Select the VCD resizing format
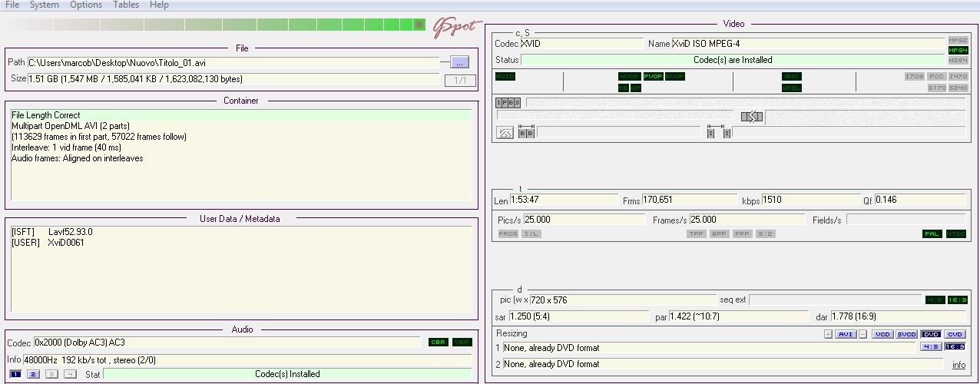Viewport: 980px width, 384px height. click(x=882, y=334)
